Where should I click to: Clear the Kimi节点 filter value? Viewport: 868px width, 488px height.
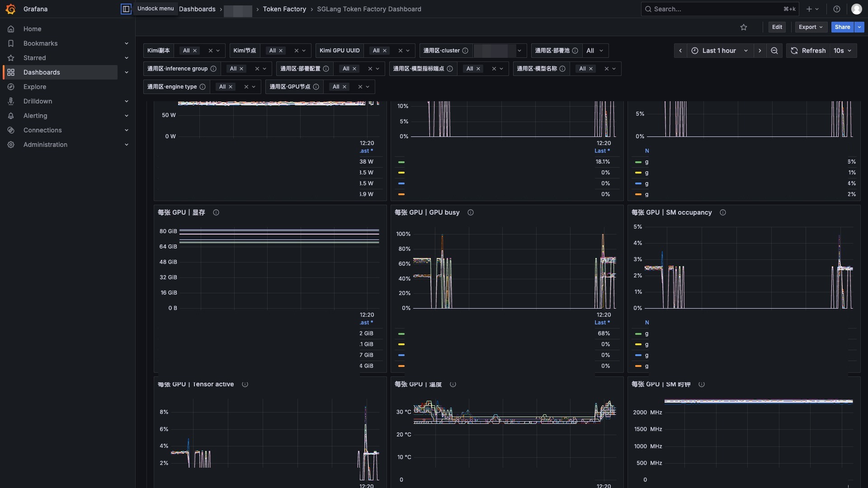click(x=297, y=51)
